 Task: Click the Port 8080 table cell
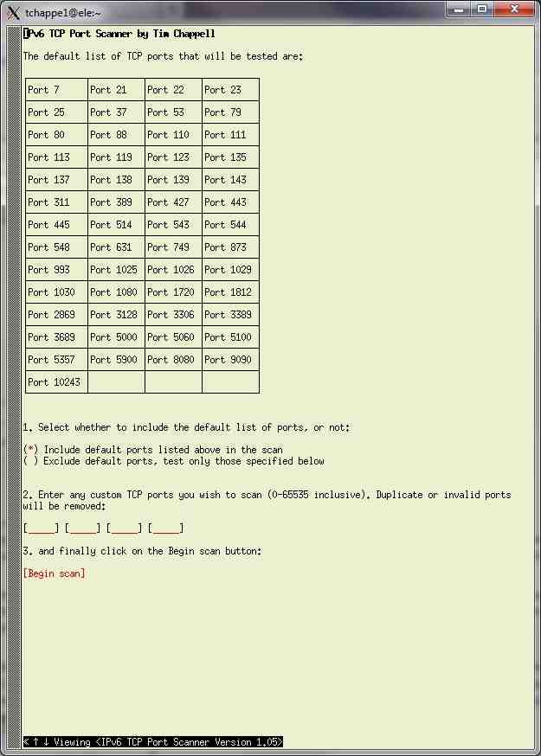173,360
